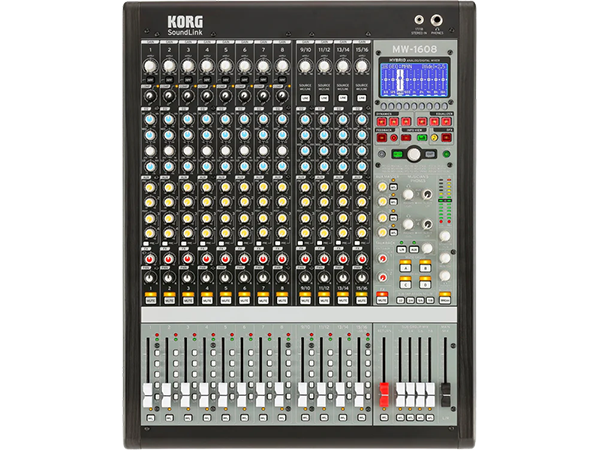
Task: Click the grey button right of the data dial
Action: 430,154
